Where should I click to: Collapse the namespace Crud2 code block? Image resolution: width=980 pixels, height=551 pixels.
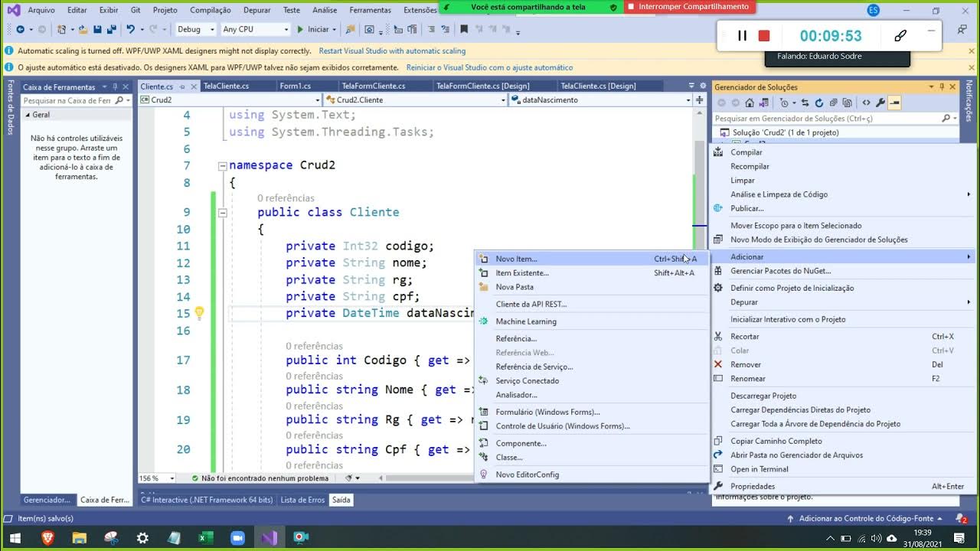222,165
